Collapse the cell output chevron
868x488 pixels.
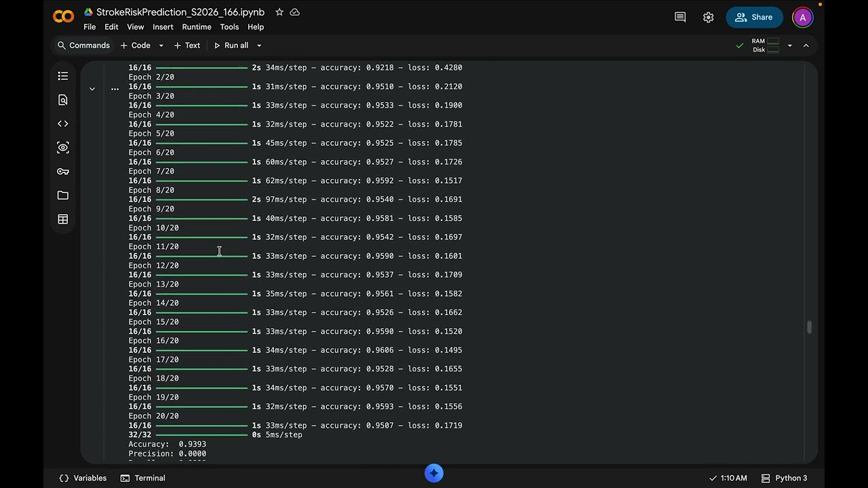coord(92,89)
